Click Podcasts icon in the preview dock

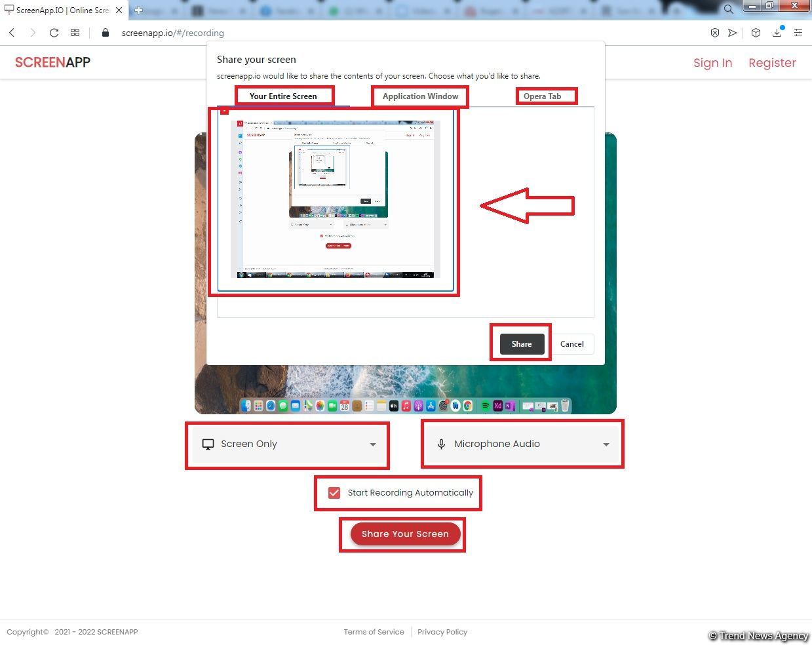point(418,406)
